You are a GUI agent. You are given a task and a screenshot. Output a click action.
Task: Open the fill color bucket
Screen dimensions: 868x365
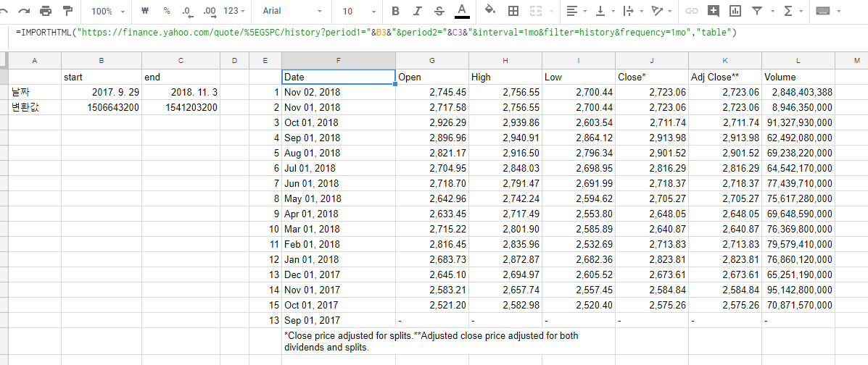tap(489, 11)
